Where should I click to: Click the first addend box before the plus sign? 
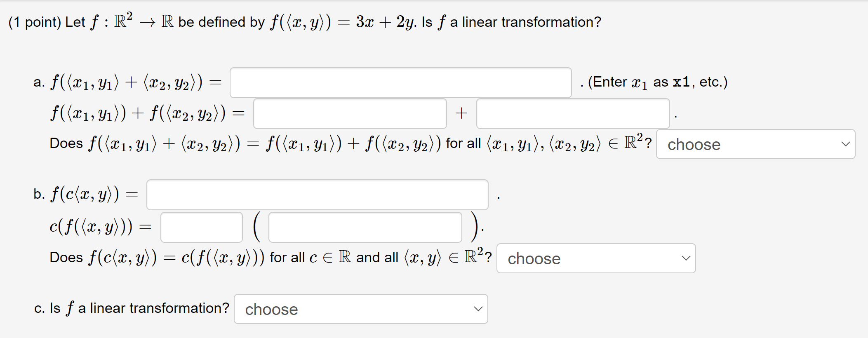click(x=350, y=113)
